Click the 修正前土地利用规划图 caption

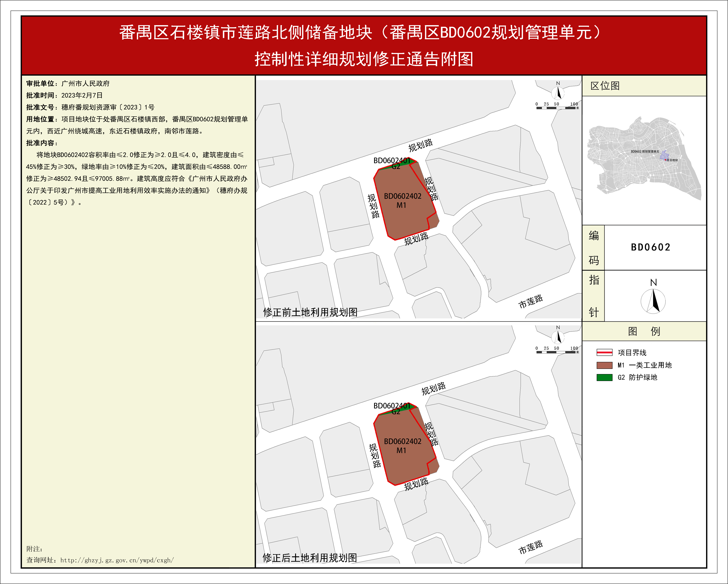(x=310, y=312)
